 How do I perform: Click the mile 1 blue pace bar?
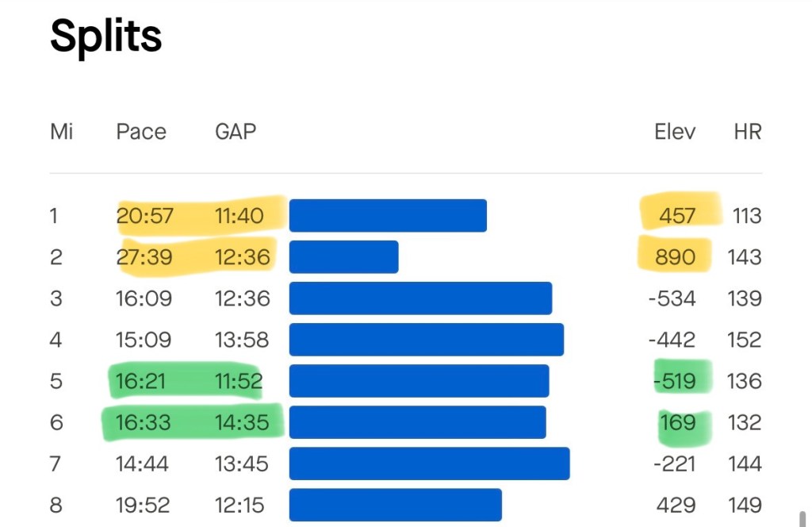(x=388, y=216)
